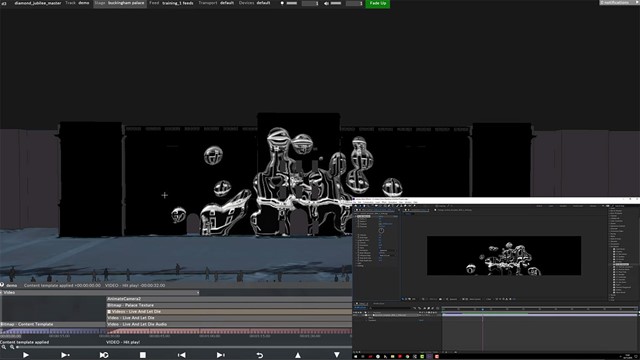Jump to next section icon
640x360 pixels.
coord(220,355)
